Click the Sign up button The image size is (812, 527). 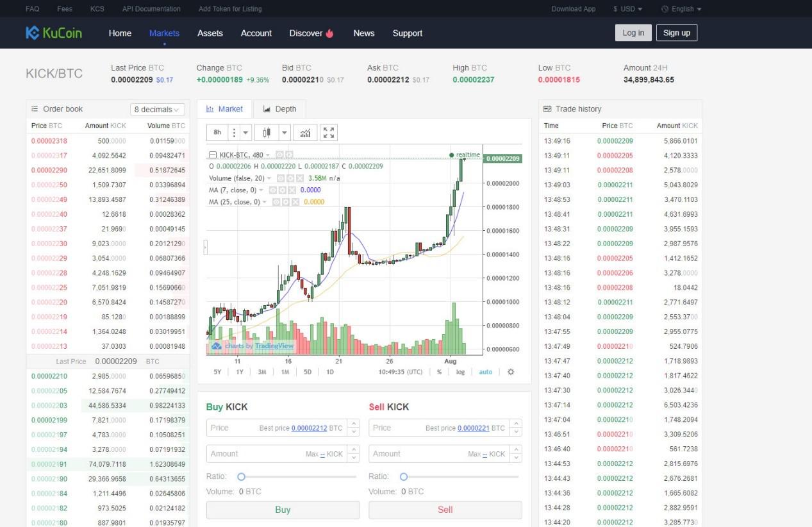pos(677,33)
